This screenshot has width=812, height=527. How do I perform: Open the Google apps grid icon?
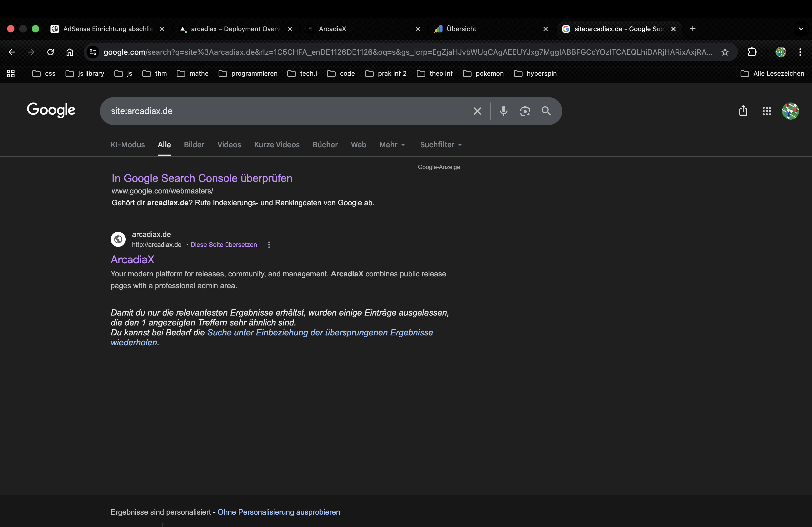tap(767, 111)
